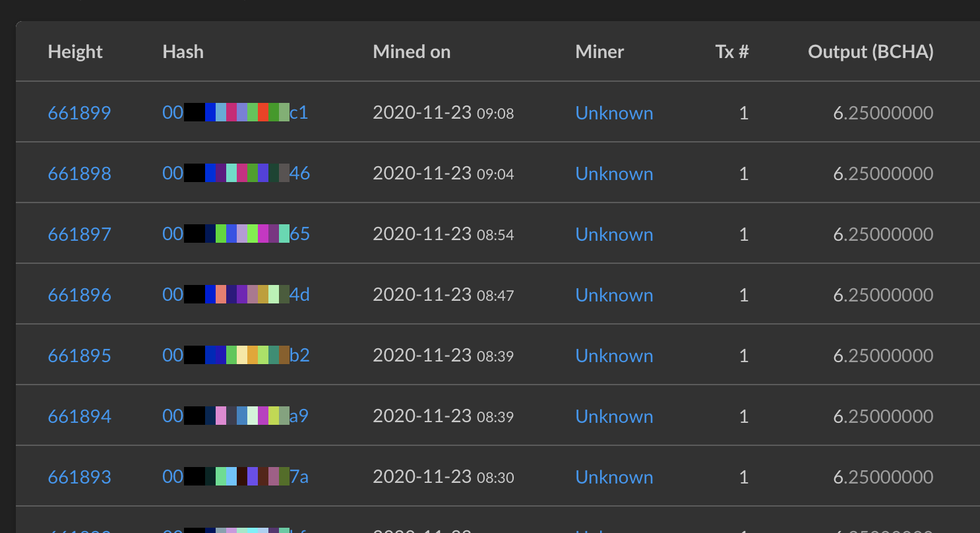The height and width of the screenshot is (533, 980).
Task: Click the Output (BCHA) column header
Action: [x=871, y=52]
